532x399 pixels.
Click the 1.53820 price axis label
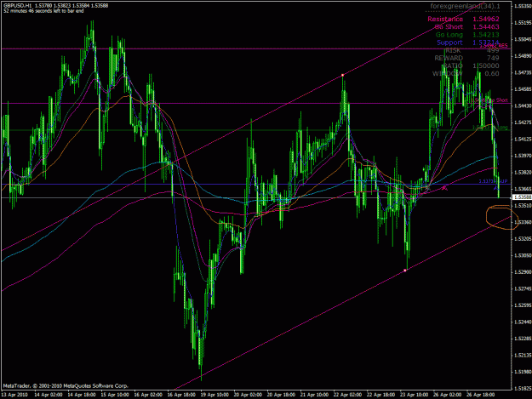click(x=523, y=172)
